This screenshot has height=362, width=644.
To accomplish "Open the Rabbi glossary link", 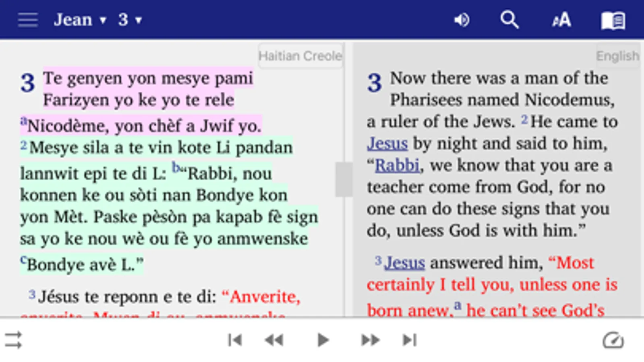I will click(398, 165).
